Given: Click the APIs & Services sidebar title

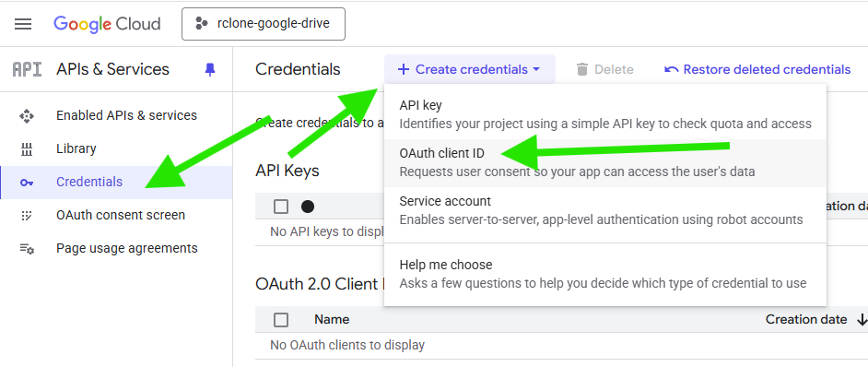Looking at the screenshot, I should point(113,69).
